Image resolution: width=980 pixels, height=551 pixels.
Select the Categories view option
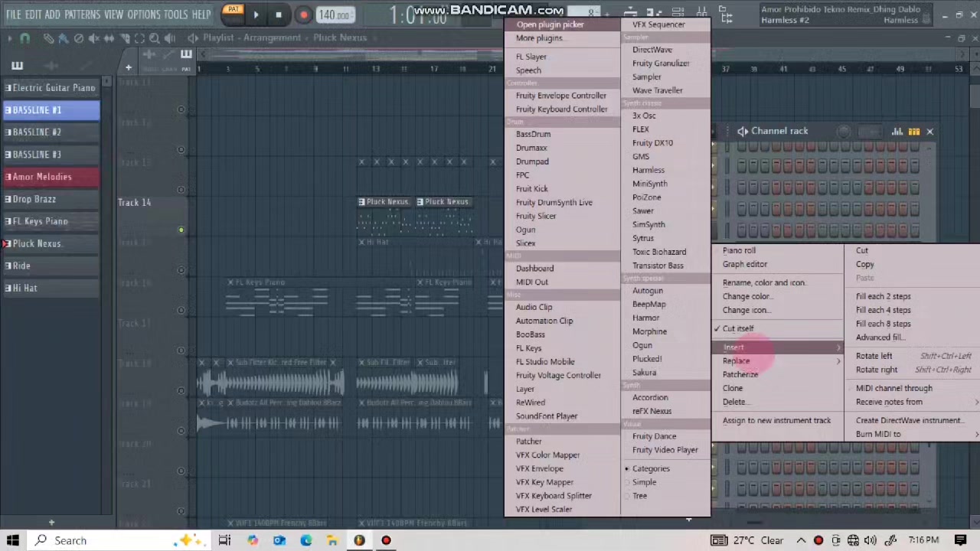point(650,468)
